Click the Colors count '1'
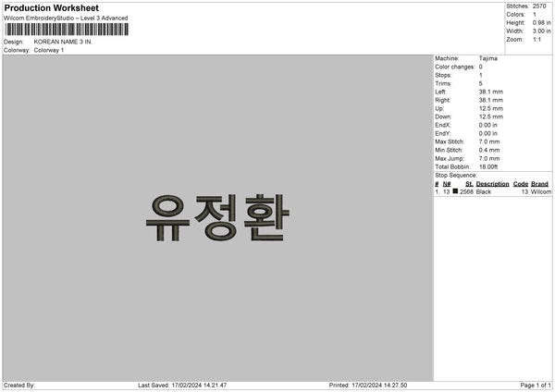Viewport: 555px width, 392px height. click(535, 15)
